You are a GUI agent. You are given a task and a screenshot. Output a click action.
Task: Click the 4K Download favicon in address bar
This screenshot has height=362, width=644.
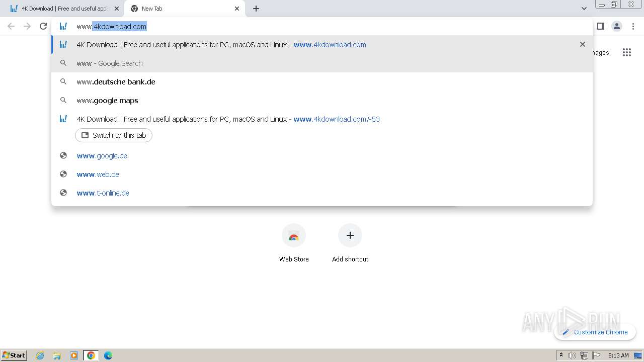[x=63, y=26]
